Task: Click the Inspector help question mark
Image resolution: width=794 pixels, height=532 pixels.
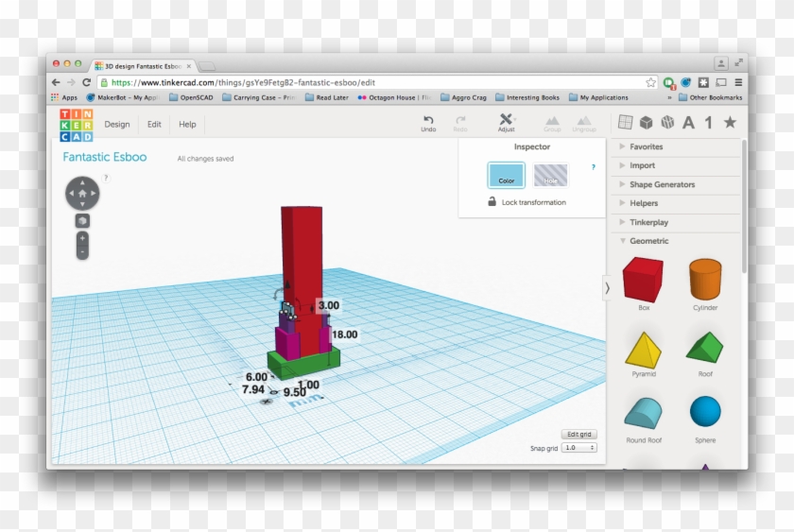Action: tap(593, 167)
